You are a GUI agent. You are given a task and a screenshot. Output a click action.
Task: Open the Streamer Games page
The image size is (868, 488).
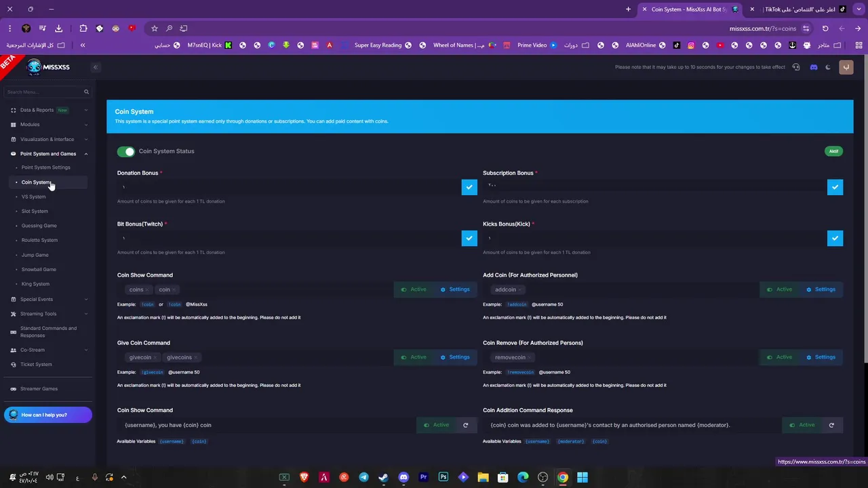(x=39, y=389)
